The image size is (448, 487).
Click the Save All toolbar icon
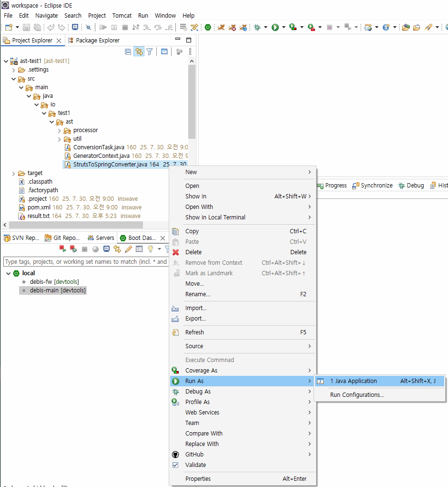(x=37, y=27)
